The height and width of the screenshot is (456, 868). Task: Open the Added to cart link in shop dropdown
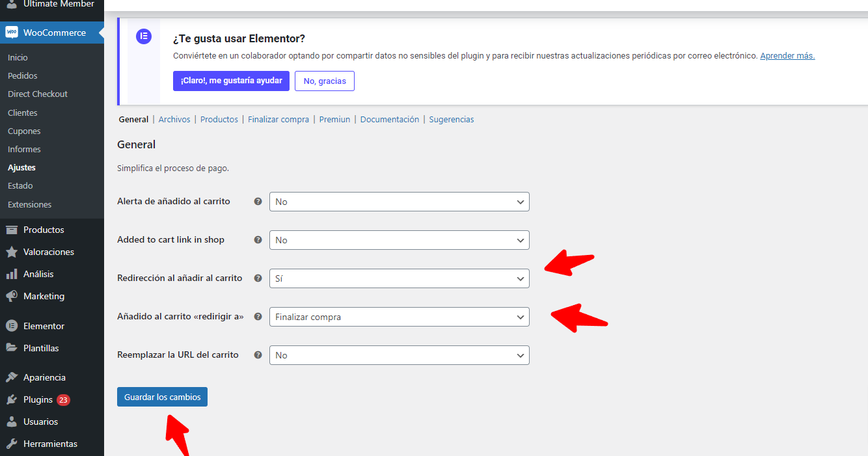[400, 240]
